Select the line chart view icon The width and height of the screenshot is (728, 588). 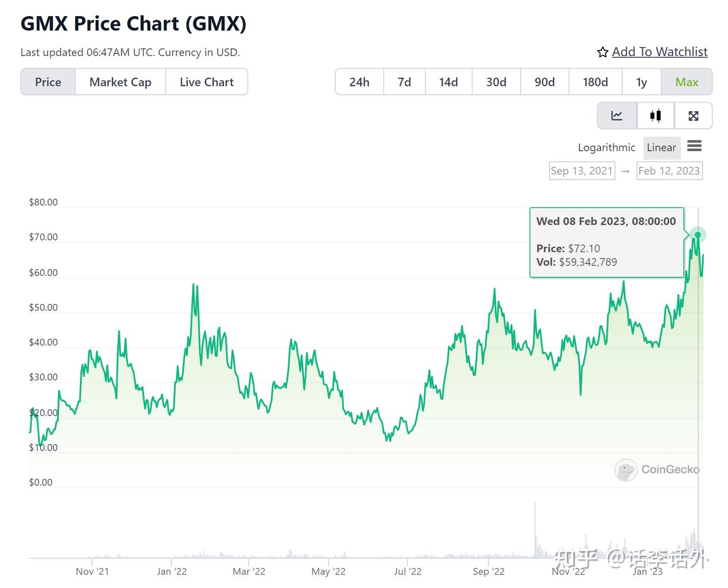[617, 115]
